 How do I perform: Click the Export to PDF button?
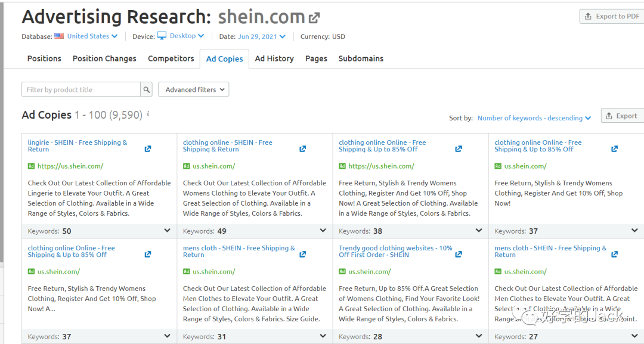[612, 17]
